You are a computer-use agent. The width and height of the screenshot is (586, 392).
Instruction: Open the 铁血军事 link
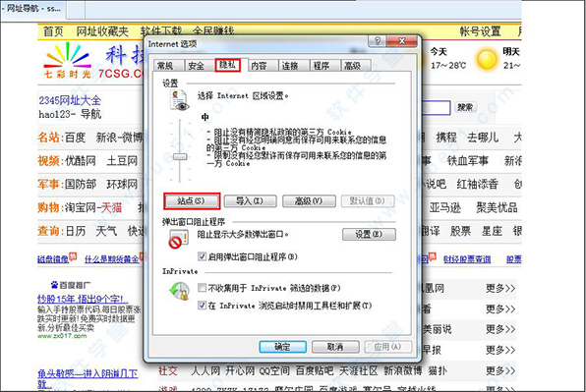click(x=468, y=161)
